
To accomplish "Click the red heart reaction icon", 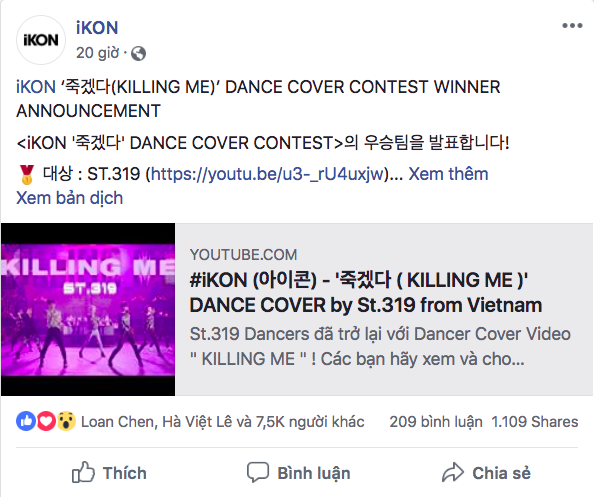I will point(46,421).
